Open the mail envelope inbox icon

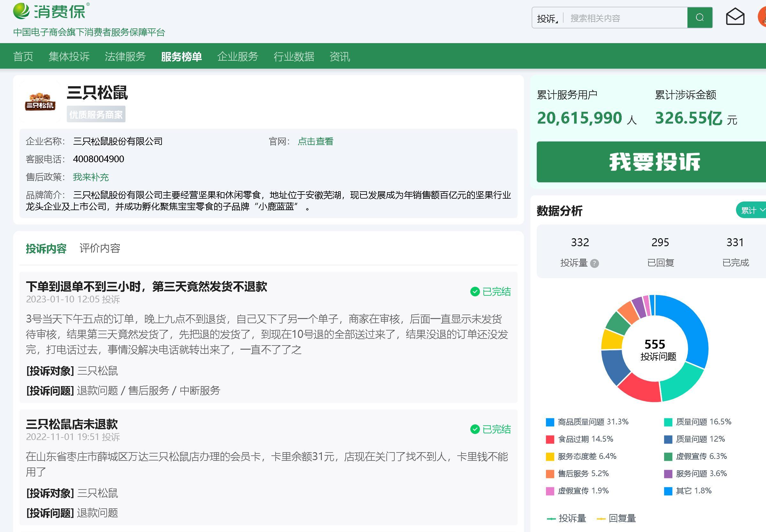pos(735,17)
